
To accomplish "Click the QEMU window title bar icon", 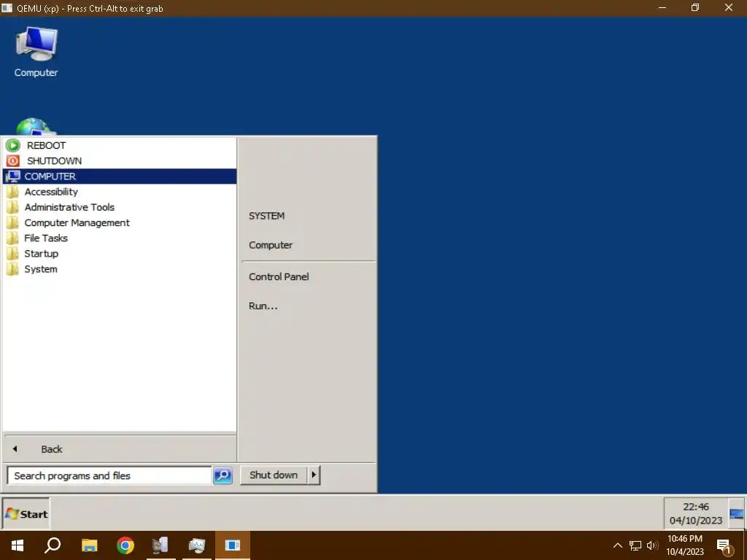I will pyautogui.click(x=7, y=7).
